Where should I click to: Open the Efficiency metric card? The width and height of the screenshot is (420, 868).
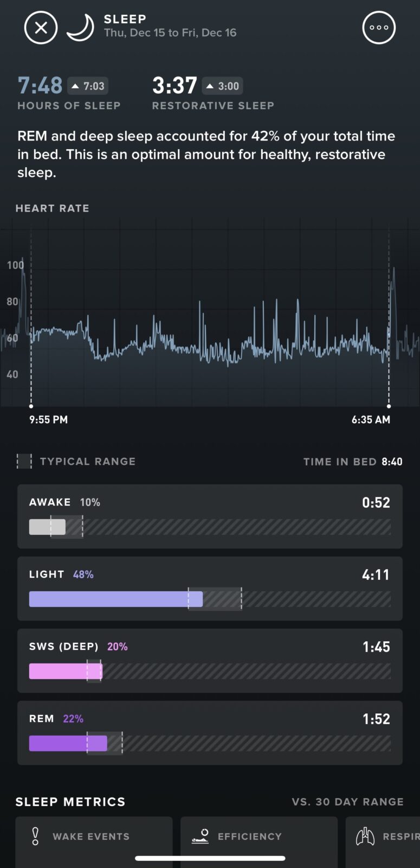[259, 843]
